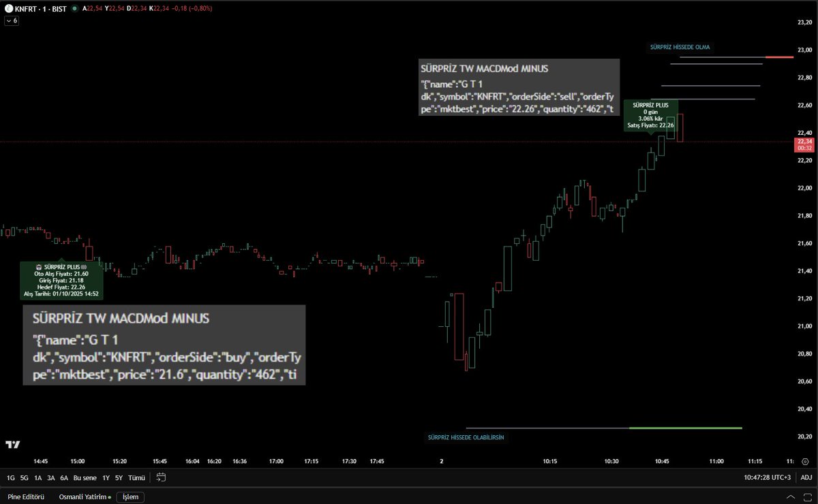Click the tall green candle near 10:05

pyautogui.click(x=506, y=268)
